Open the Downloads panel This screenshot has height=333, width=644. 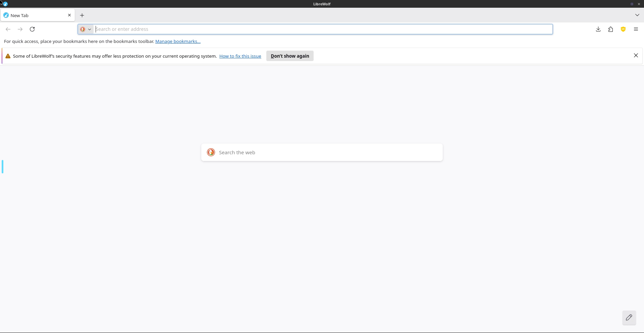point(598,29)
